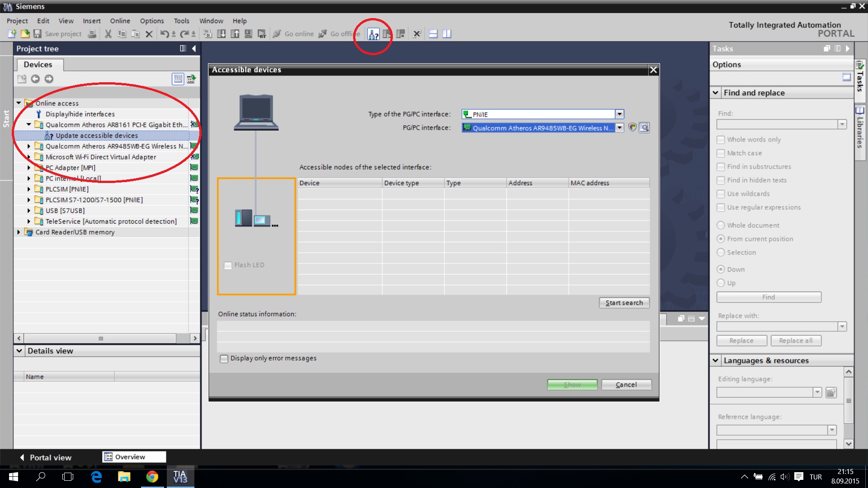Collapse the Details view panel
868x488 pixels.
[x=19, y=351]
